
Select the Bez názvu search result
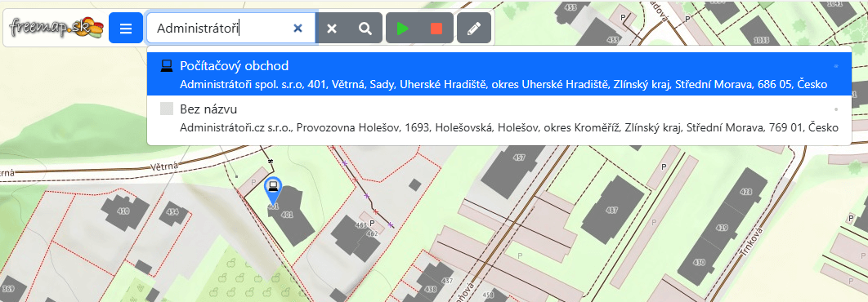coord(499,118)
